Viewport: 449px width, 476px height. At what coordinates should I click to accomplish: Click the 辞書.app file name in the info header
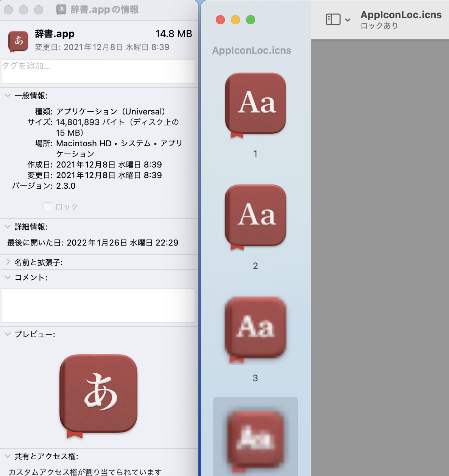[x=55, y=34]
